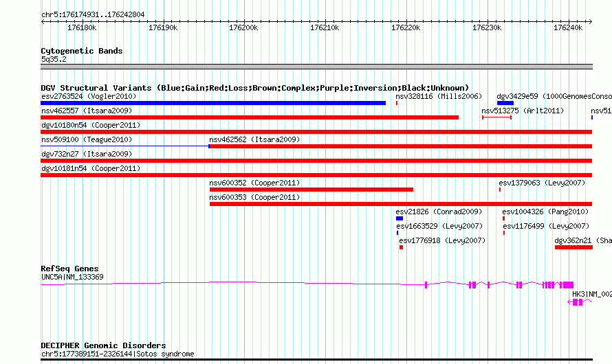This screenshot has width=612, height=364.
Task: Click the dgv10181n54 (Cooper2011) label
Action: pyautogui.click(x=91, y=168)
